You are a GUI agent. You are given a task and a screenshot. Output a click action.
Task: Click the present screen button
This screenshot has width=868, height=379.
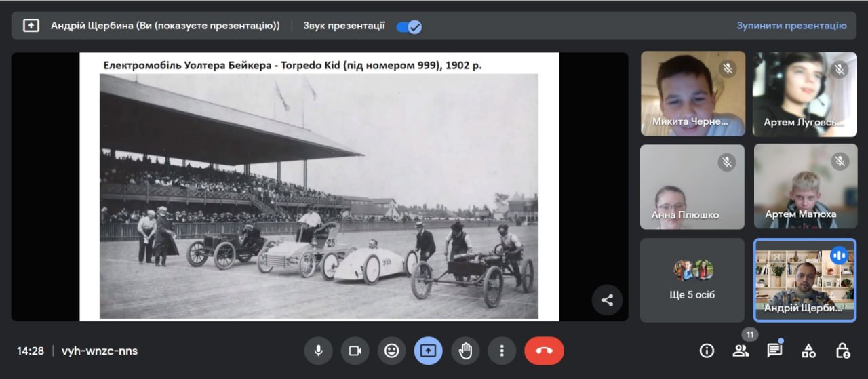pyautogui.click(x=428, y=351)
